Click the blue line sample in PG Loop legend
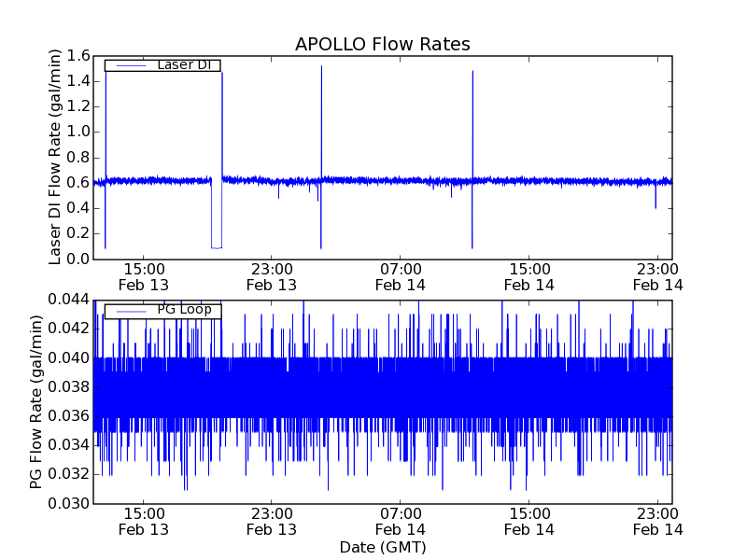The height and width of the screenshot is (560, 747). click(130, 310)
